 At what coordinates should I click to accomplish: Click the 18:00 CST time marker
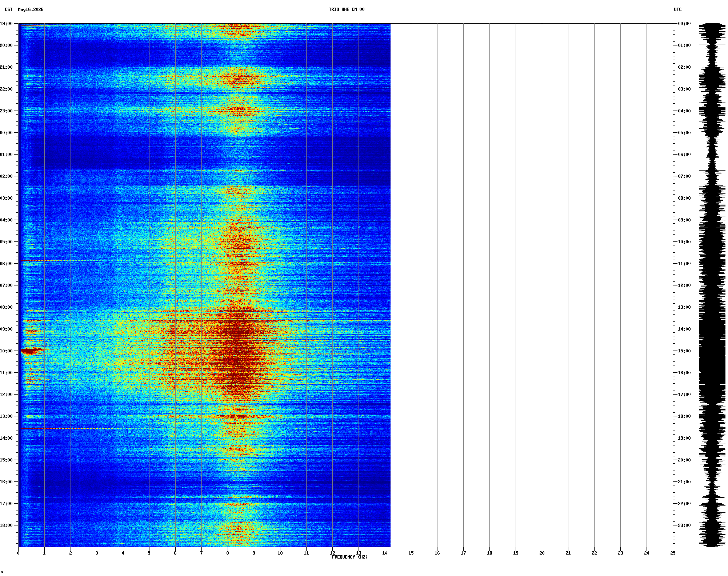point(6,525)
